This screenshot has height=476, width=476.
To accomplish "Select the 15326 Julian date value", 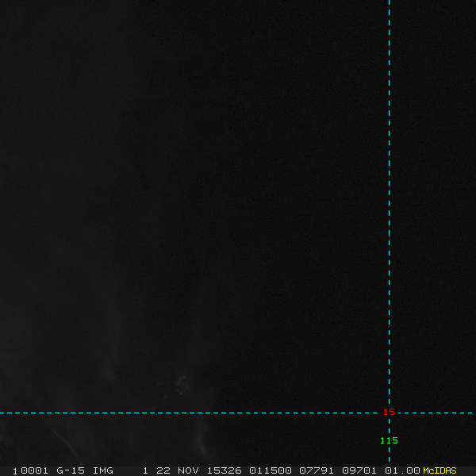I will point(224,470).
